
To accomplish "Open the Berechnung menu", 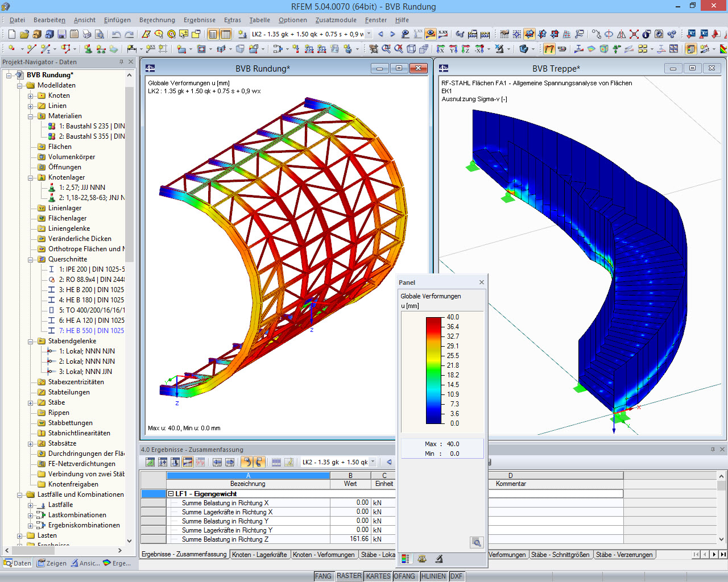I will [157, 20].
